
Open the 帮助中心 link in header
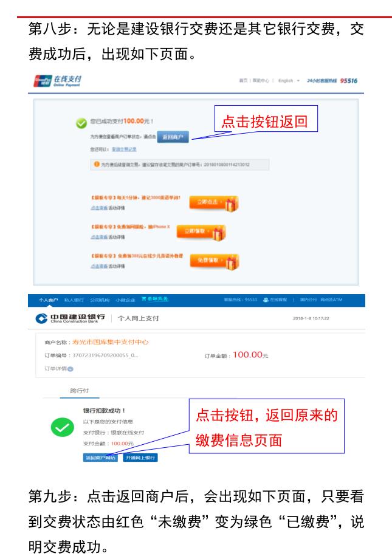tap(261, 81)
